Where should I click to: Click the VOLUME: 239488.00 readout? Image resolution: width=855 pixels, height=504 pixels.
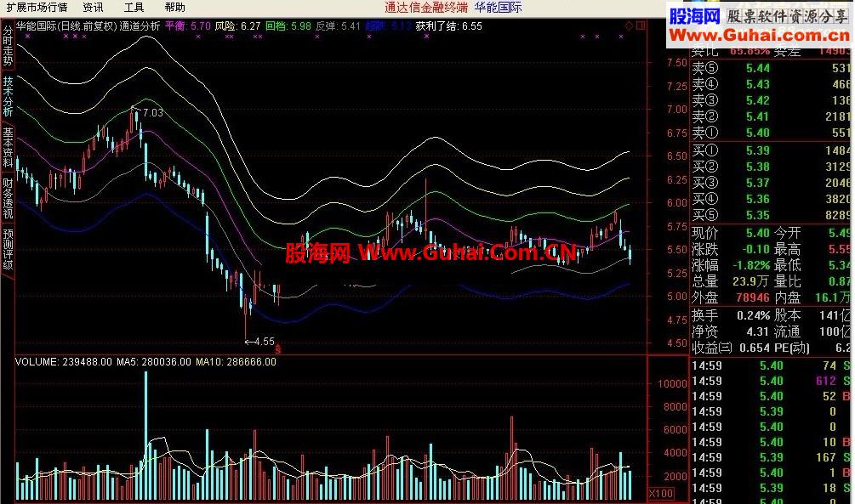click(64, 362)
